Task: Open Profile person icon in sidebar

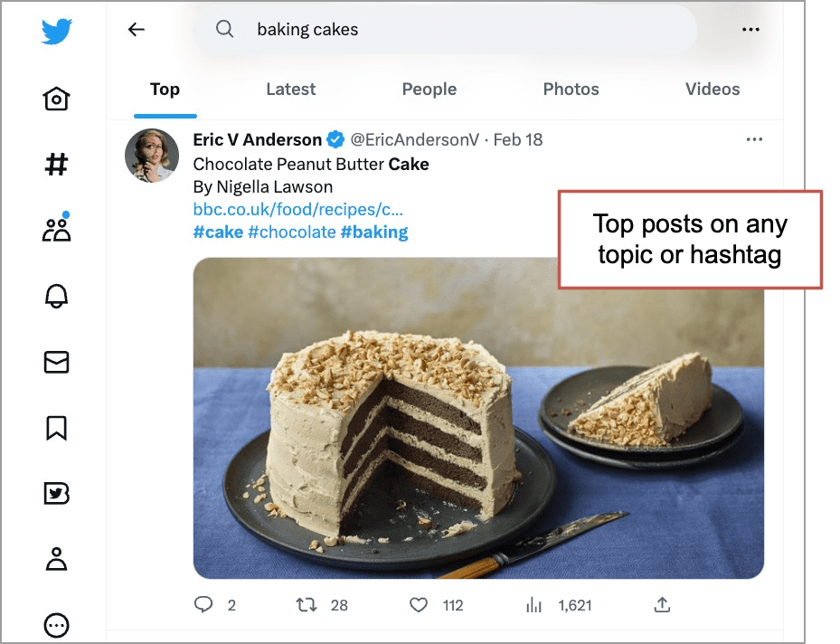Action: point(56,559)
